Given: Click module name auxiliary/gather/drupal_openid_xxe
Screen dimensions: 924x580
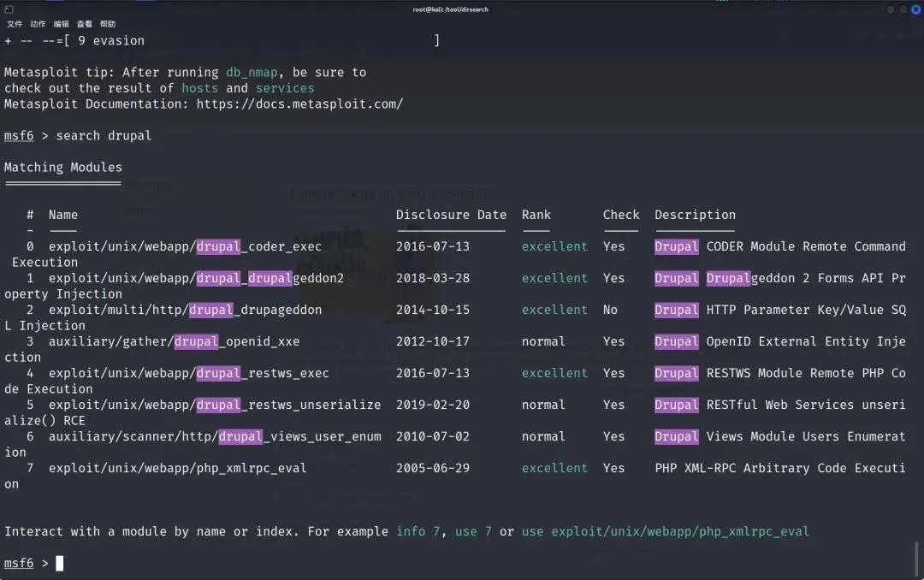Looking at the screenshot, I should click(174, 342).
